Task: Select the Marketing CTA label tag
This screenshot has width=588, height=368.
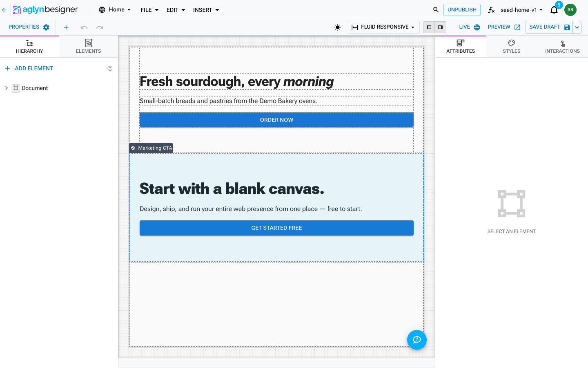Action: pyautogui.click(x=151, y=148)
